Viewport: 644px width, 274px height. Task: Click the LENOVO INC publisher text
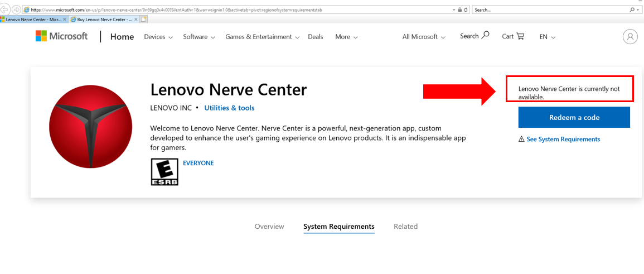(171, 108)
